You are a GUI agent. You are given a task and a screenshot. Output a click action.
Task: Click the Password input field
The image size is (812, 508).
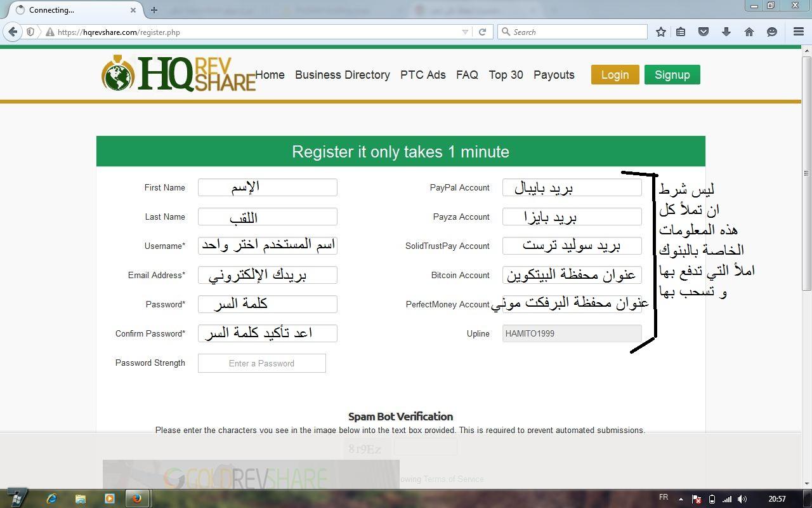point(267,304)
